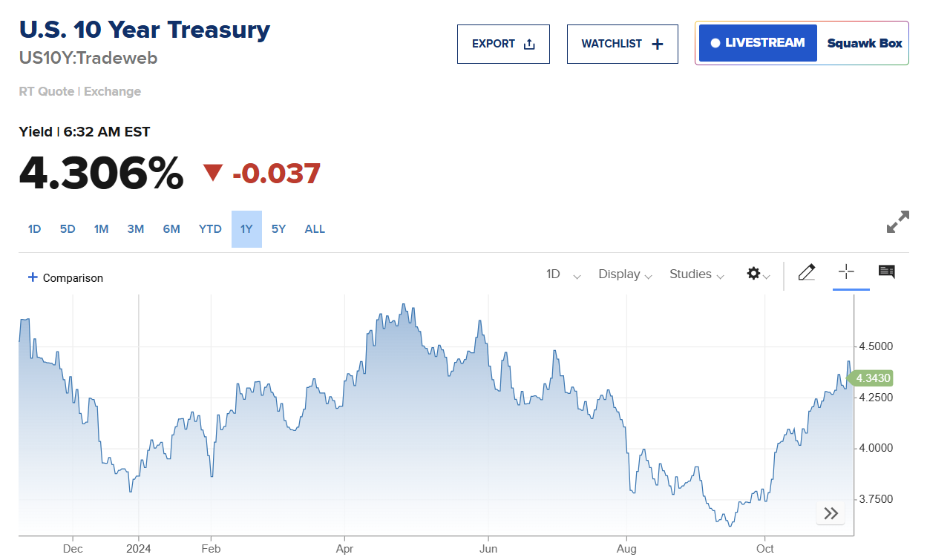Open the Livestream player
This screenshot has height=560, width=927.
point(758,43)
